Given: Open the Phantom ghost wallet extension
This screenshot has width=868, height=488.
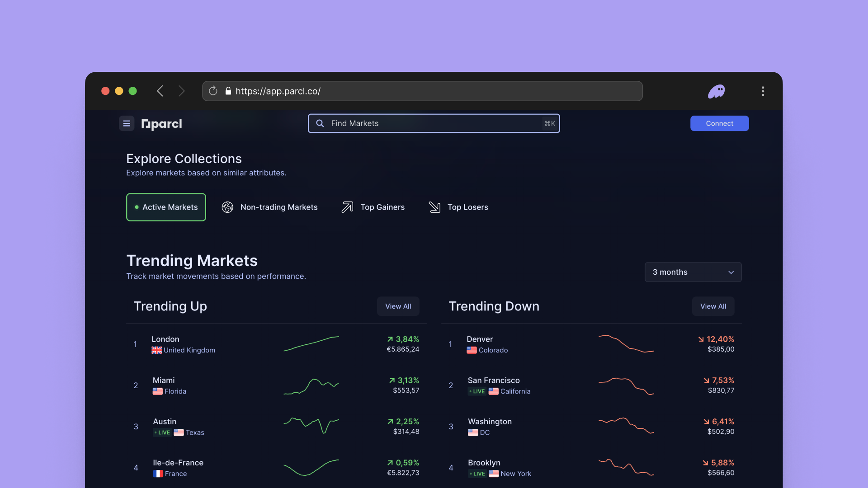Looking at the screenshot, I should coord(716,92).
